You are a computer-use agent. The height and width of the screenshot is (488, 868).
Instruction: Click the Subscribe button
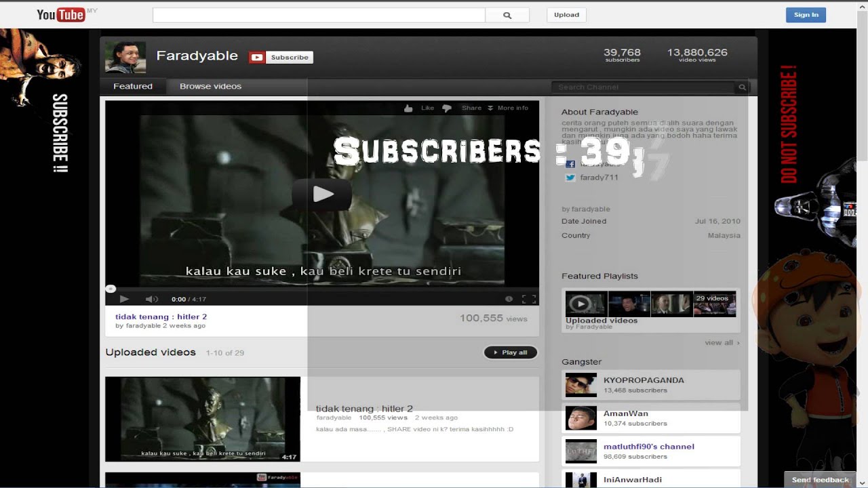click(290, 58)
